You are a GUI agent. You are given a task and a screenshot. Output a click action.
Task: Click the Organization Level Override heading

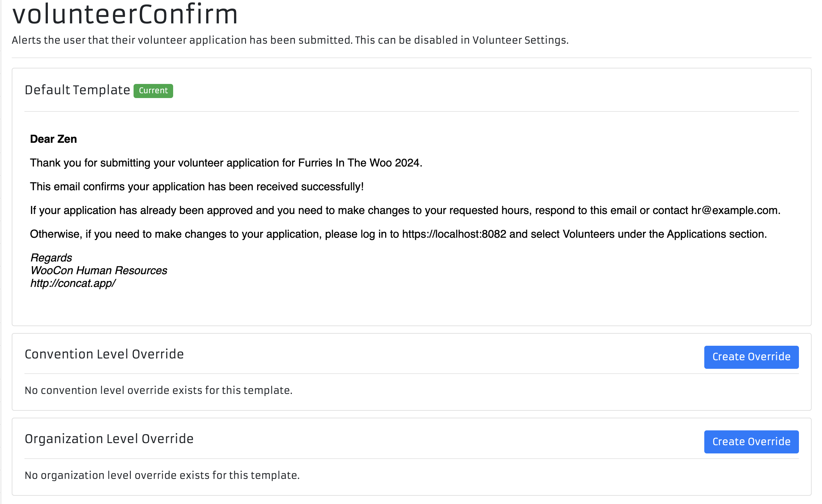[x=109, y=439]
